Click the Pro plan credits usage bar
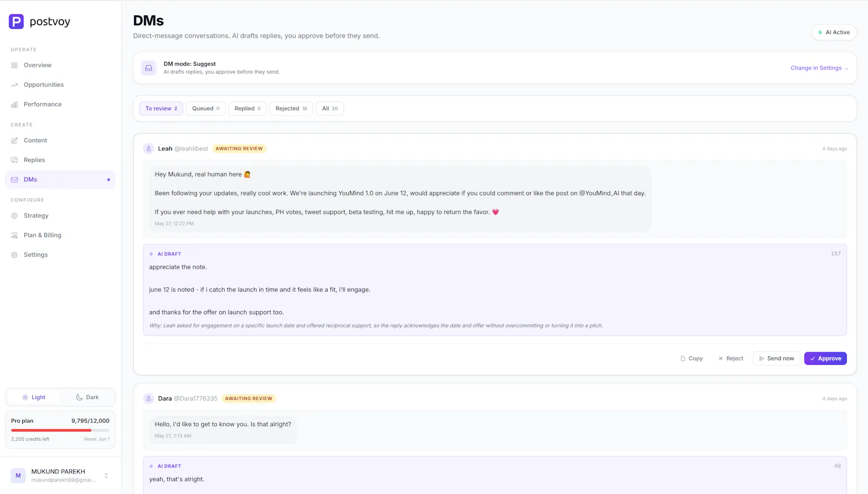Screen dimensions: 868x494 coord(60,430)
